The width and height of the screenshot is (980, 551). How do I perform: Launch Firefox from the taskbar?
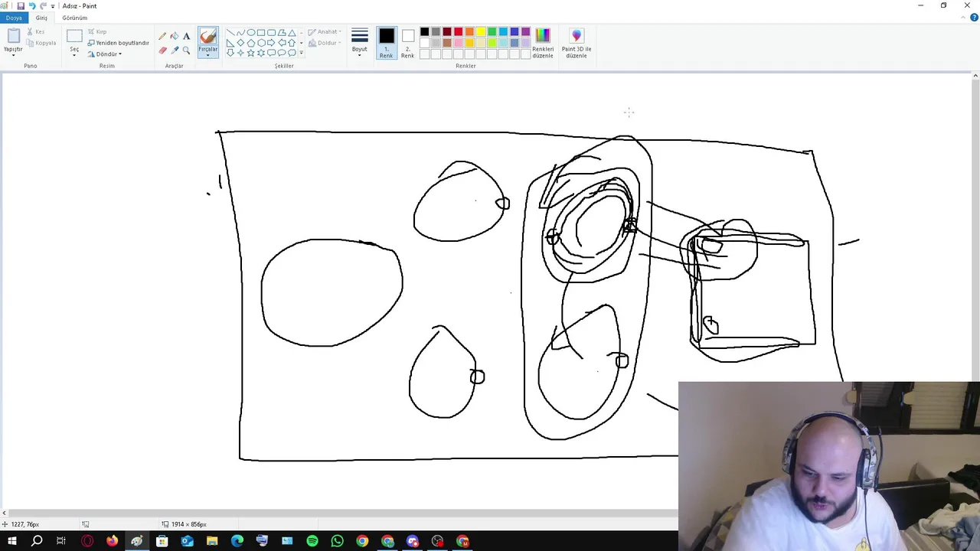[112, 541]
